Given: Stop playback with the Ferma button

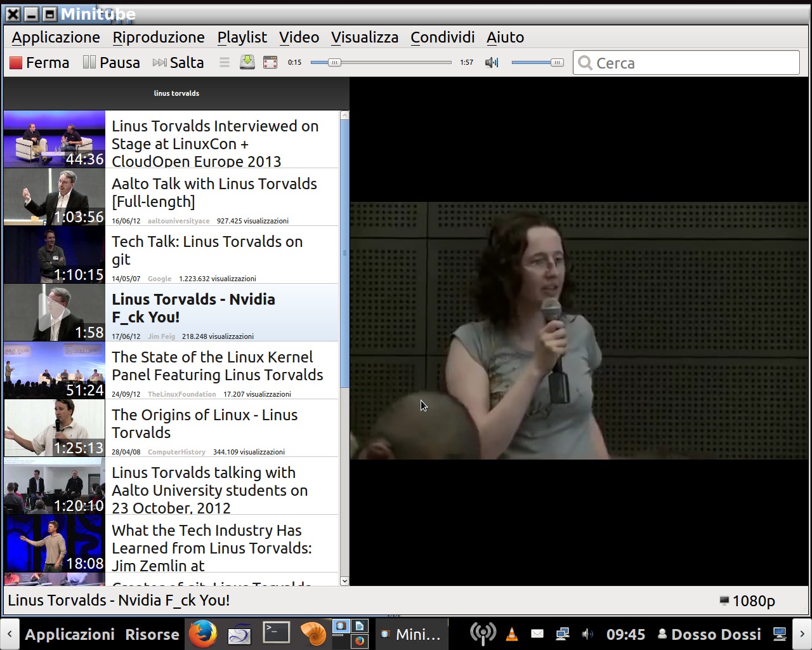Looking at the screenshot, I should [39, 62].
